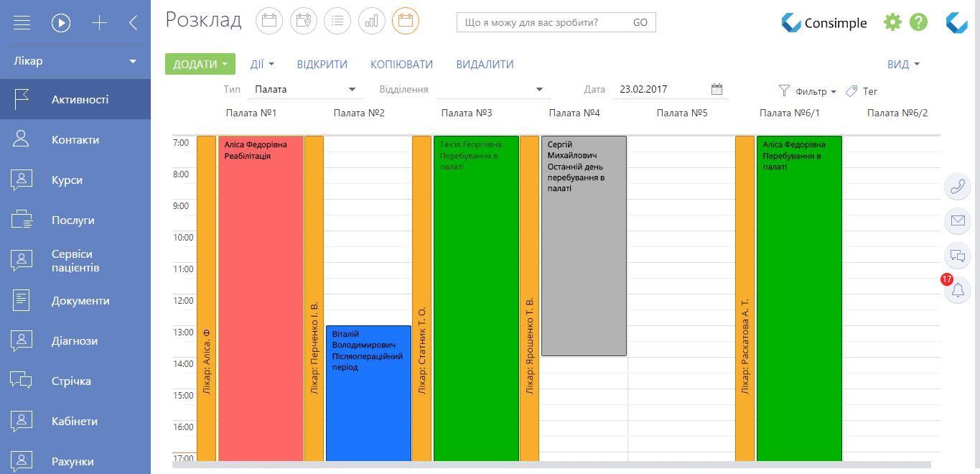Toggle the hamburger navigation menu
Screen dimensions: 980x474
[22, 23]
